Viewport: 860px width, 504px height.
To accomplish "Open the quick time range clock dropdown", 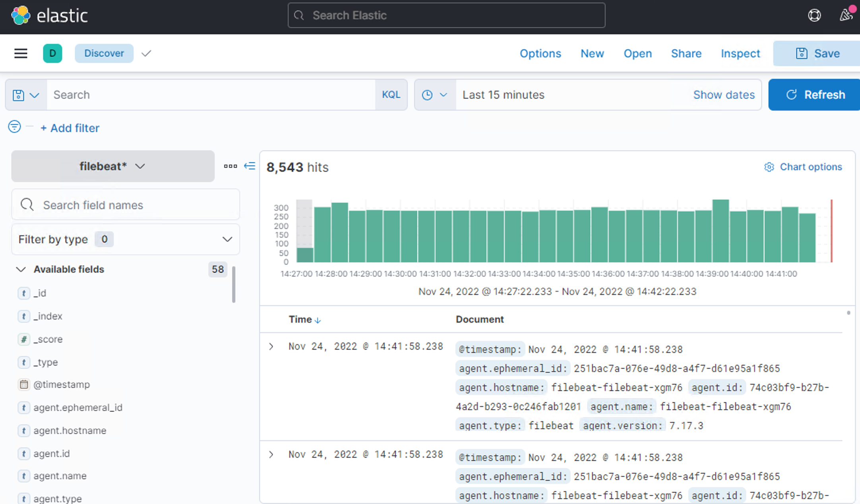I will [434, 95].
